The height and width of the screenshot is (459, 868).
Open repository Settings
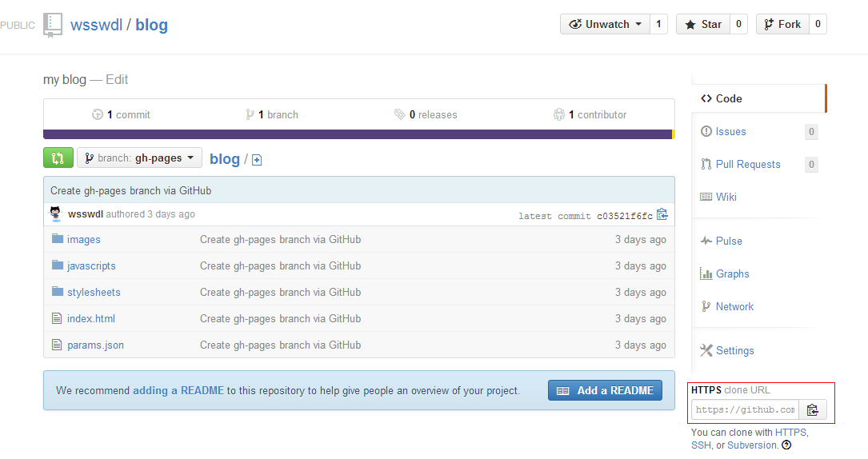click(x=734, y=351)
